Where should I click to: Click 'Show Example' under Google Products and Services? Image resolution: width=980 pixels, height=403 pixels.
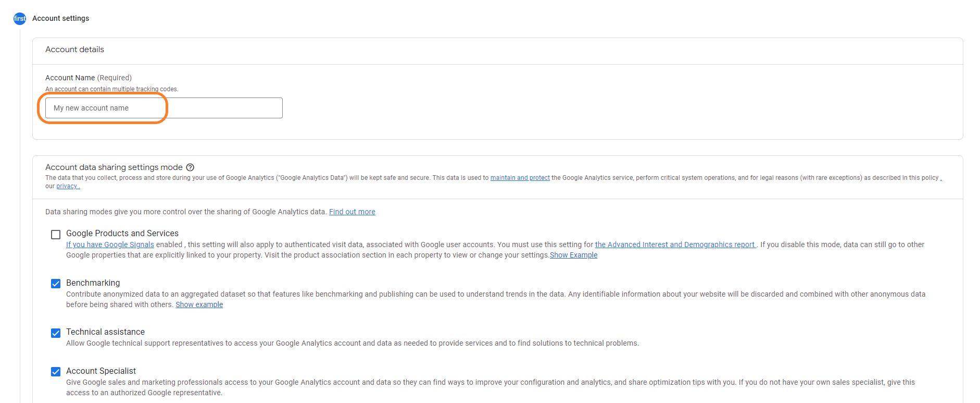pyautogui.click(x=573, y=255)
